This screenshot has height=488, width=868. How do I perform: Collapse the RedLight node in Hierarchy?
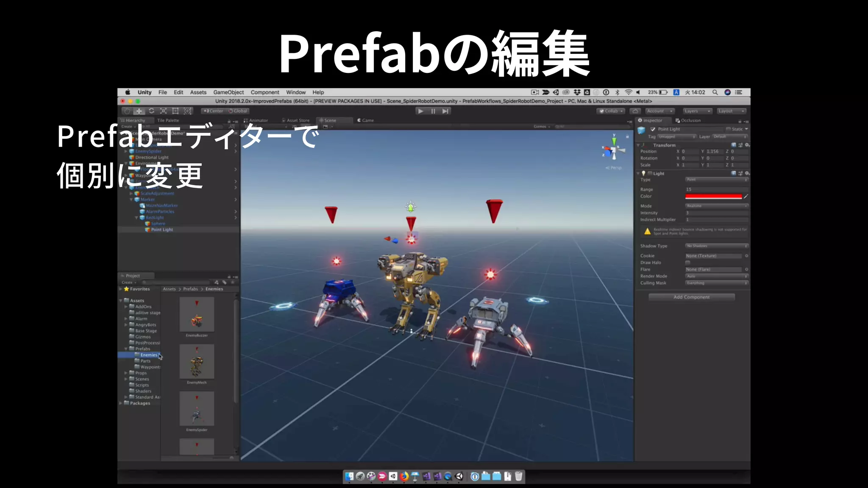point(136,218)
